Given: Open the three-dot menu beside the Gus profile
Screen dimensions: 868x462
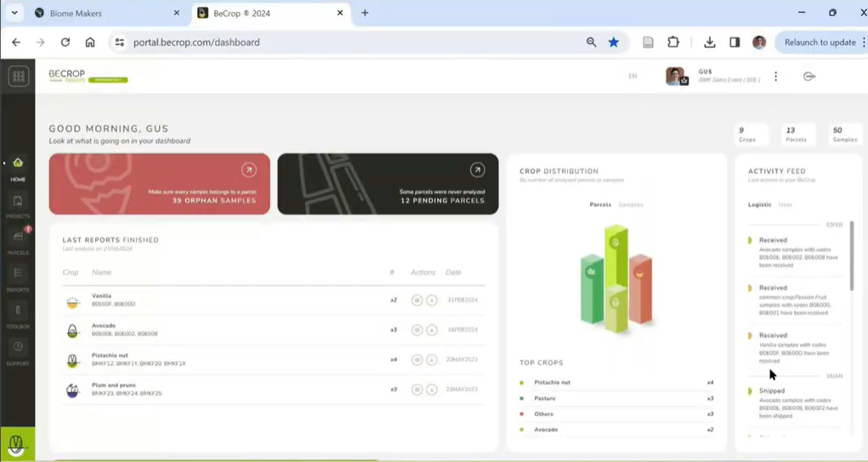Looking at the screenshot, I should pyautogui.click(x=775, y=77).
